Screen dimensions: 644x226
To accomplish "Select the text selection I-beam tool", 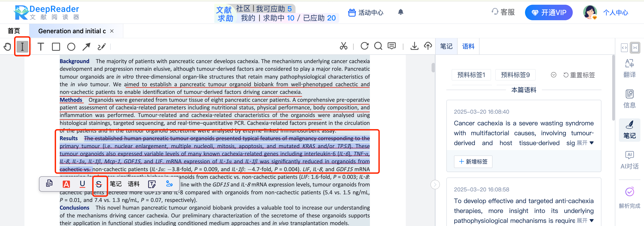I will click(22, 46).
